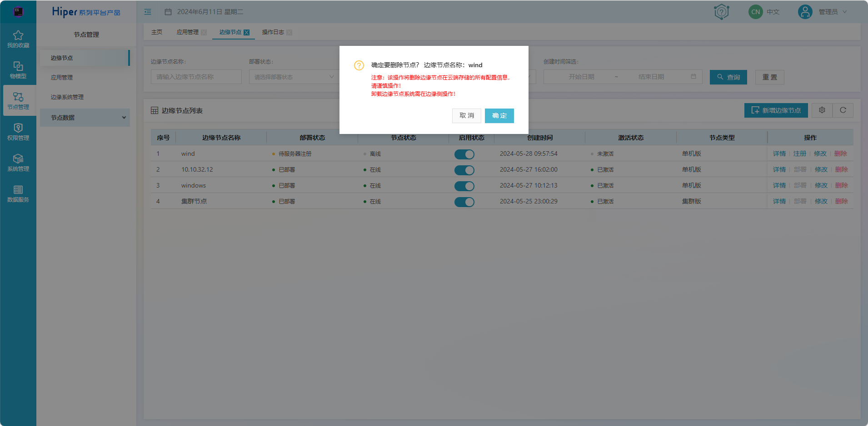Screen dimensions: 868x426
Task: Click the table grid icon beside 边缘节点列表
Action: pyautogui.click(x=155, y=111)
